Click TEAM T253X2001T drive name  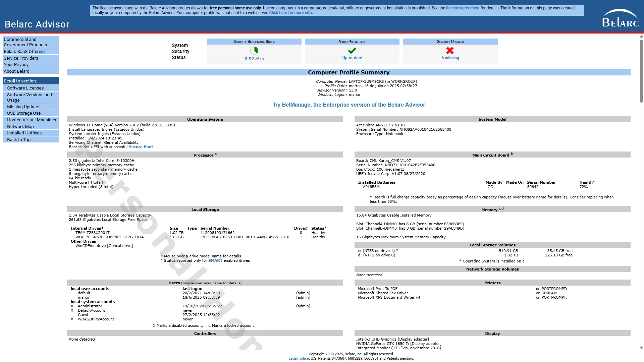(92, 233)
